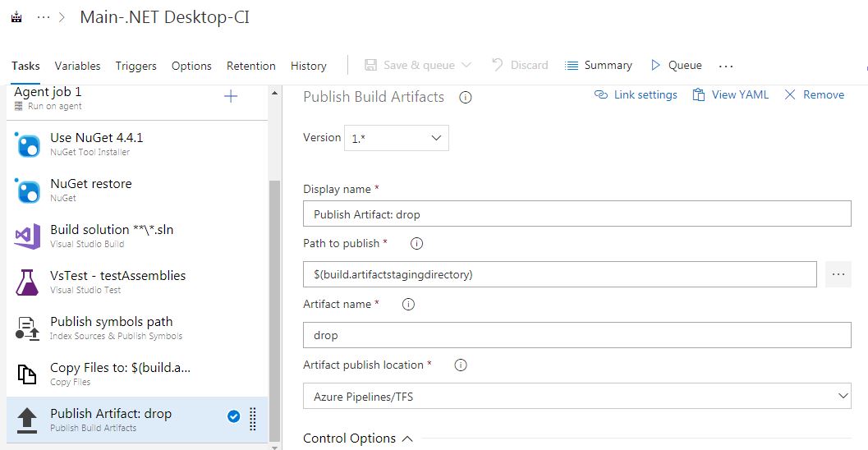Click the Copy Files task icon
Viewport: 868px width, 450px height.
(x=27, y=374)
